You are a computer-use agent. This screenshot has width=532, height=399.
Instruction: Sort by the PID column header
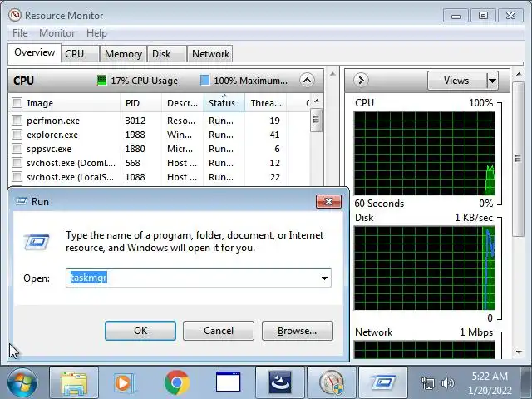[x=140, y=103]
